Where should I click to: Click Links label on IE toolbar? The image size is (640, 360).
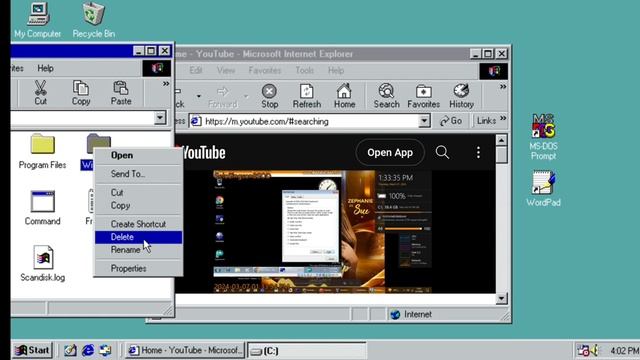coord(486,121)
